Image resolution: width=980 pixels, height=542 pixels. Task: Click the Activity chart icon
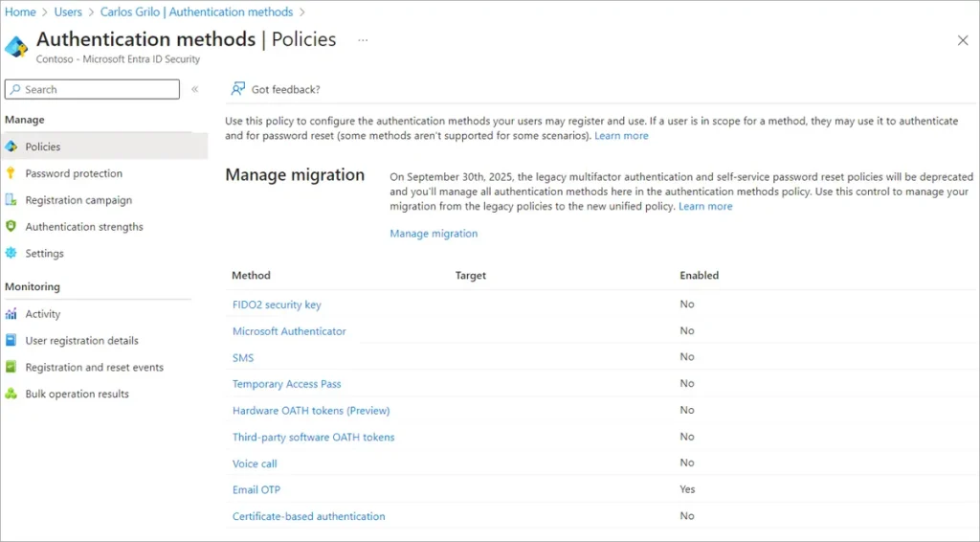(x=11, y=314)
